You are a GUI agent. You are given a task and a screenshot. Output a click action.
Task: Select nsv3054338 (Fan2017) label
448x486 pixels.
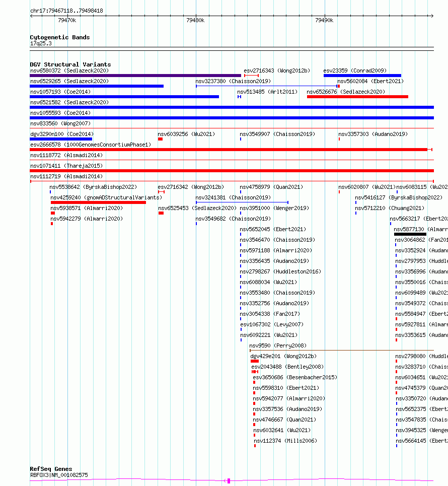point(270,314)
